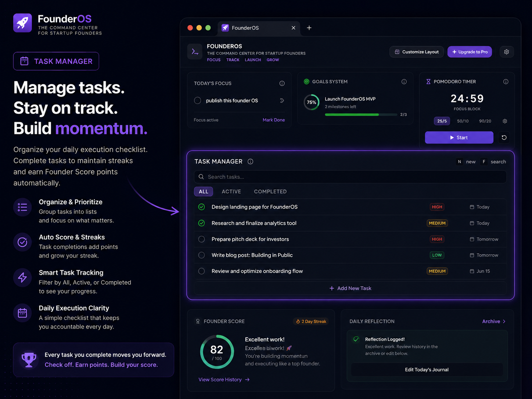Close the FounderOS browser tab
Screen dimensions: 532x399
point(293,28)
